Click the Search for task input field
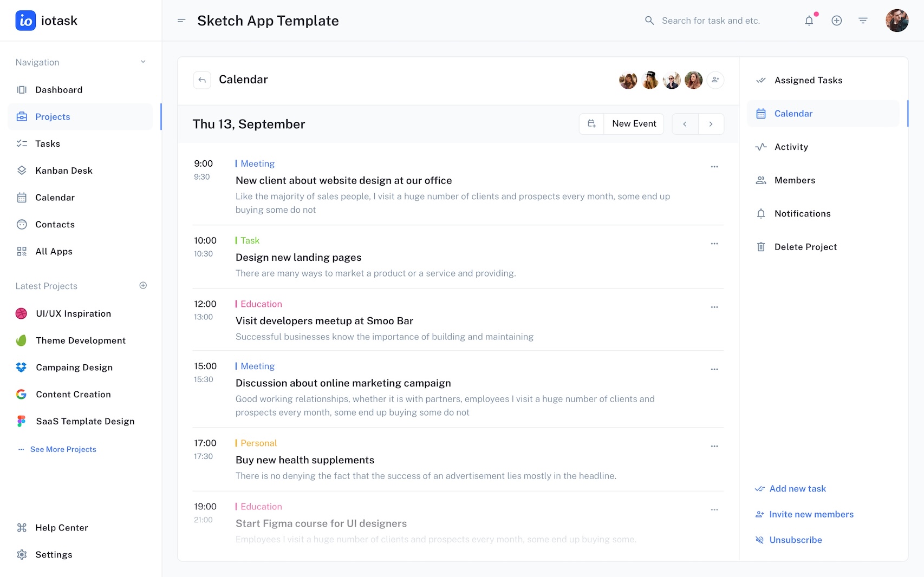 click(x=711, y=21)
